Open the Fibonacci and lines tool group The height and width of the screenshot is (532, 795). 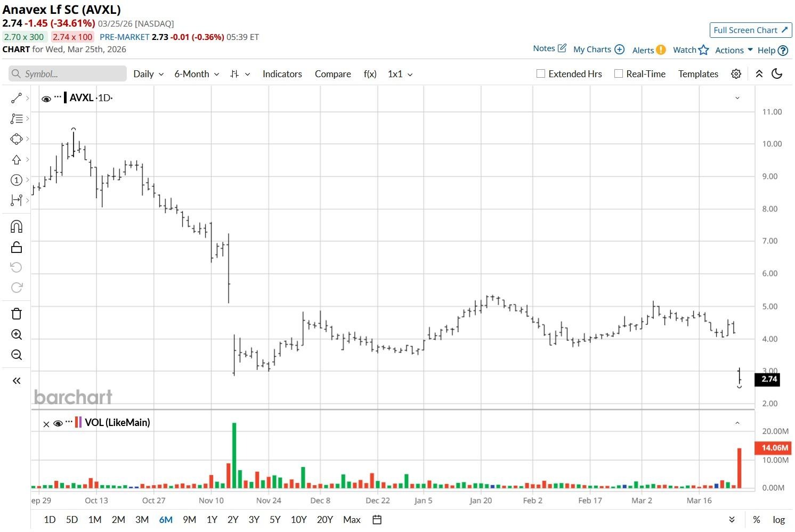(x=17, y=119)
